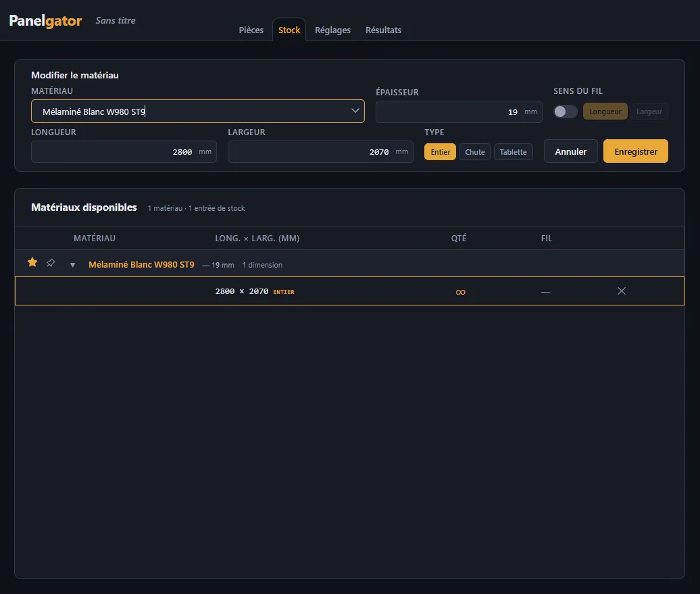Screen dimensions: 700x594
Task: Collapse the Mélaminé Blanc W980 ST9 group
Action: click(73, 265)
